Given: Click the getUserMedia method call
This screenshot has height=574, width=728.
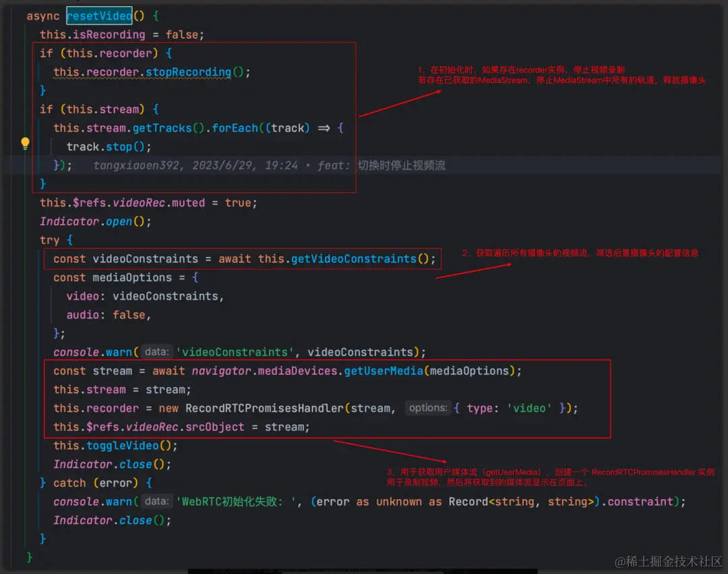Looking at the screenshot, I should tap(384, 371).
